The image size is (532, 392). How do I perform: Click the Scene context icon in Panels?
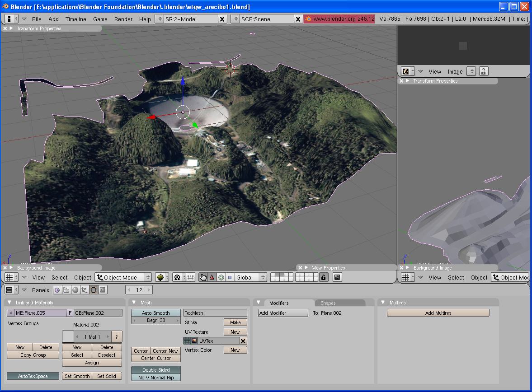[103, 290]
